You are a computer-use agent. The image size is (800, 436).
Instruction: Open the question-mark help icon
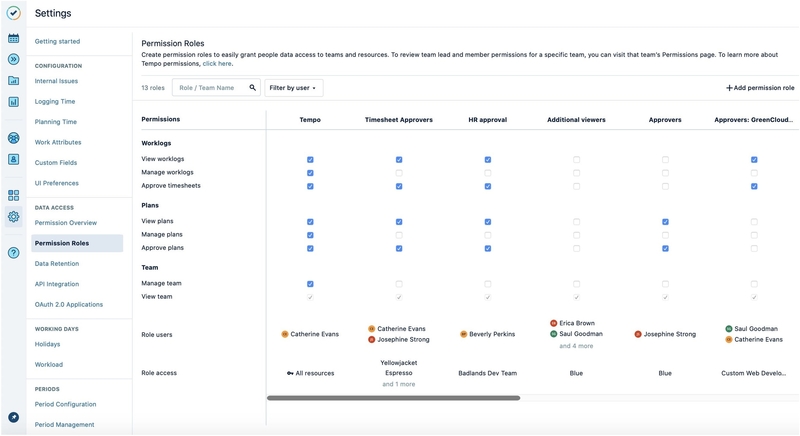point(13,253)
